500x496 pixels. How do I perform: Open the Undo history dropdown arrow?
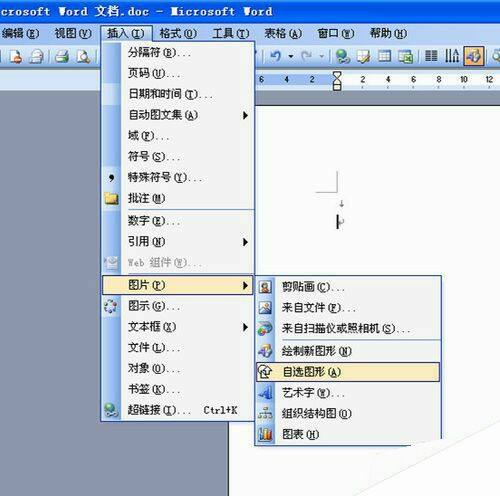point(291,56)
